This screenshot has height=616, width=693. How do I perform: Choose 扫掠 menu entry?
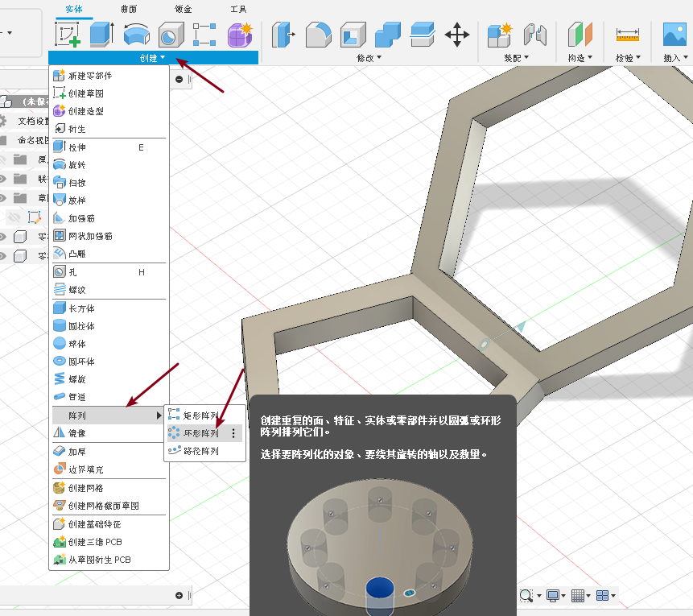pos(109,183)
